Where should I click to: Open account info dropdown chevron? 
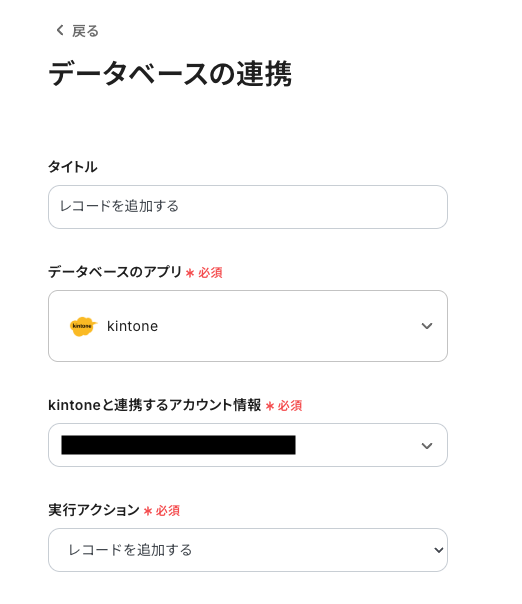pos(426,446)
